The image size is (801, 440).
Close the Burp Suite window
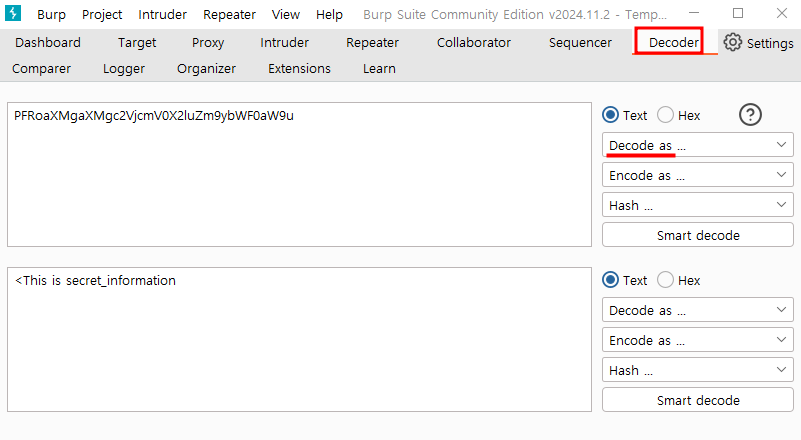(x=782, y=13)
